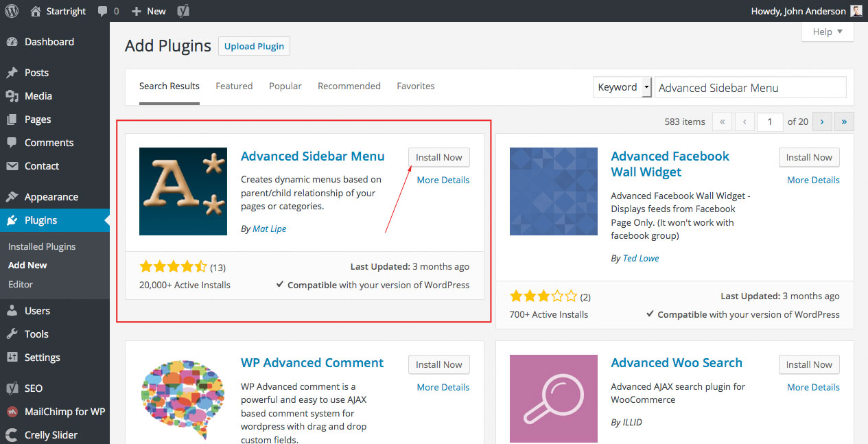Click the Upload Plugin button
This screenshot has width=868, height=444.
pos(255,47)
